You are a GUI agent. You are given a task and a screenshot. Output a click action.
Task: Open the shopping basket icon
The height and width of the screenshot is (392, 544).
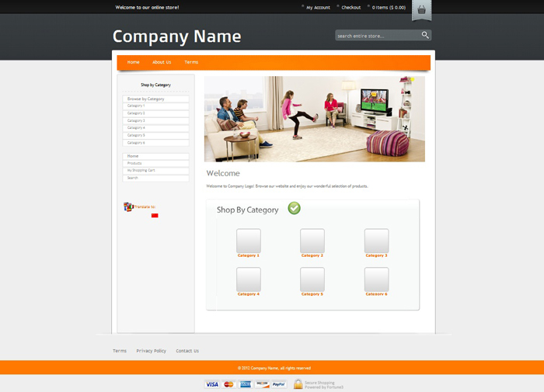click(x=421, y=9)
